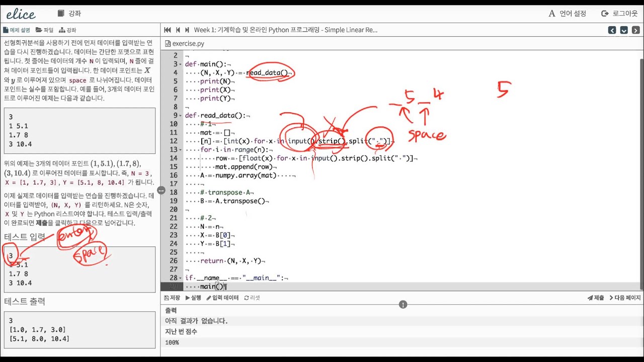Click the Y = B[1] line
Screen dimensions: 644x362
click(215, 243)
